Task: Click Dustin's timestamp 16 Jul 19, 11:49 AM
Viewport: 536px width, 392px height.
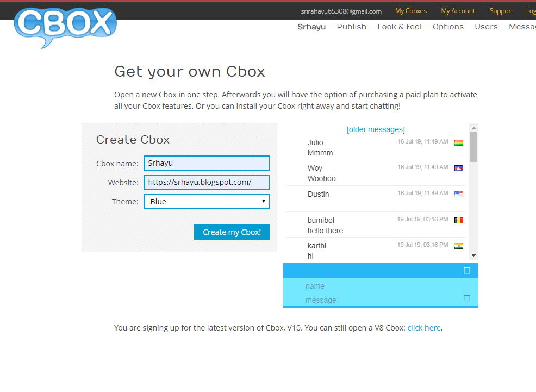Action: click(422, 193)
